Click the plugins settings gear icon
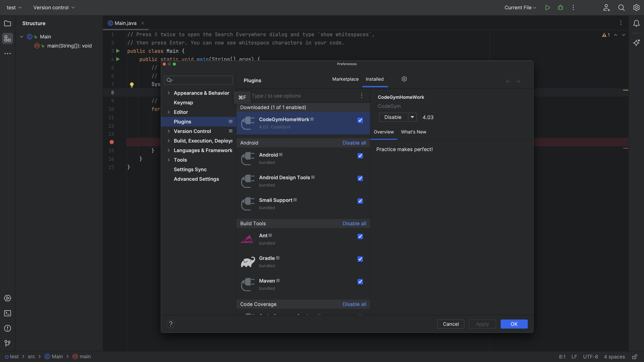 coord(404,79)
